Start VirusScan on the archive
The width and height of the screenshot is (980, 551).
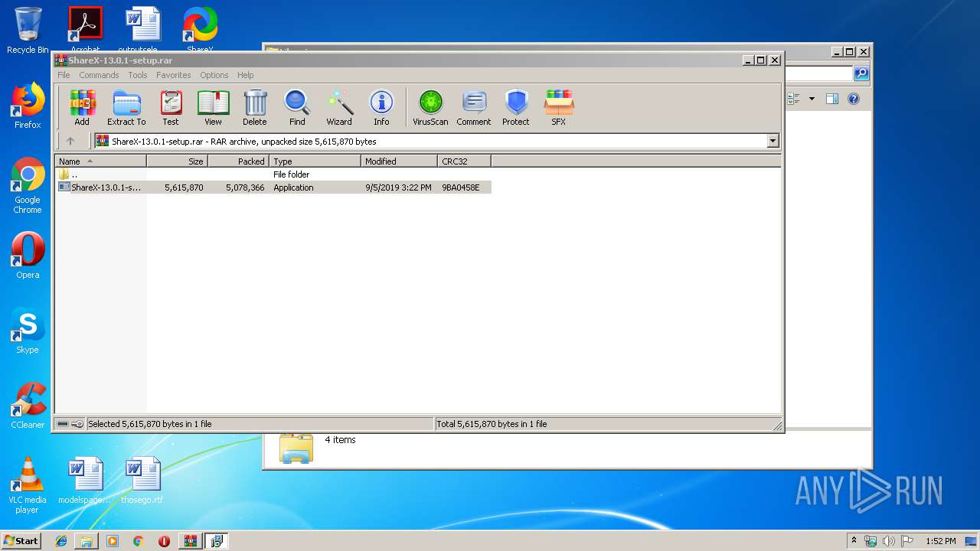click(430, 107)
